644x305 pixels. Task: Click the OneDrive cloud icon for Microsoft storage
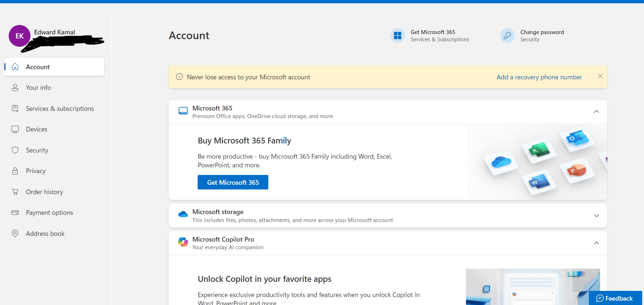point(183,214)
